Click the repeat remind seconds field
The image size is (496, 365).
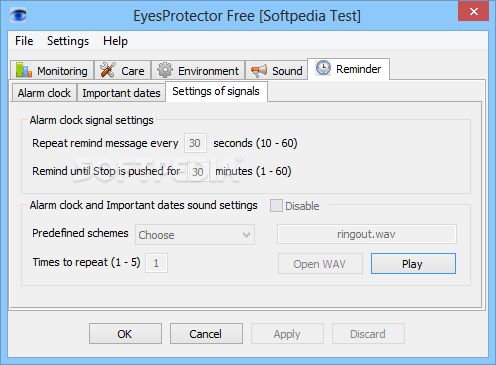pyautogui.click(x=195, y=143)
